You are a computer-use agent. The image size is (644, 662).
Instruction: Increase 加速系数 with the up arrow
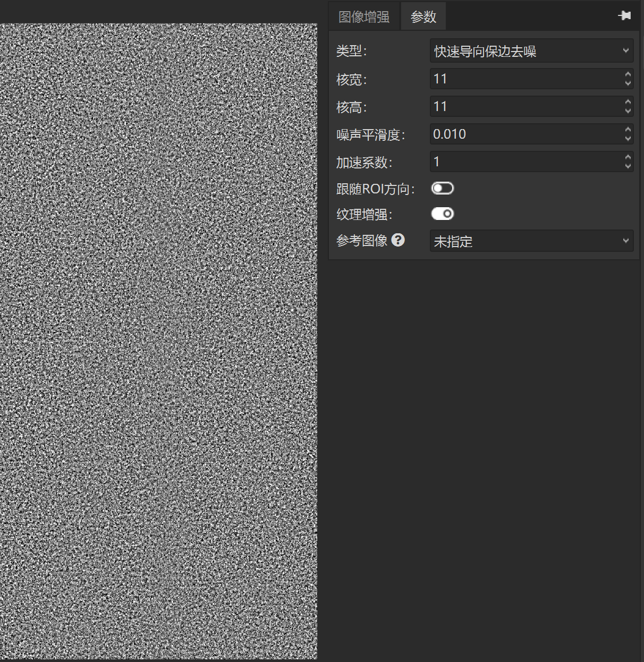[x=628, y=157]
